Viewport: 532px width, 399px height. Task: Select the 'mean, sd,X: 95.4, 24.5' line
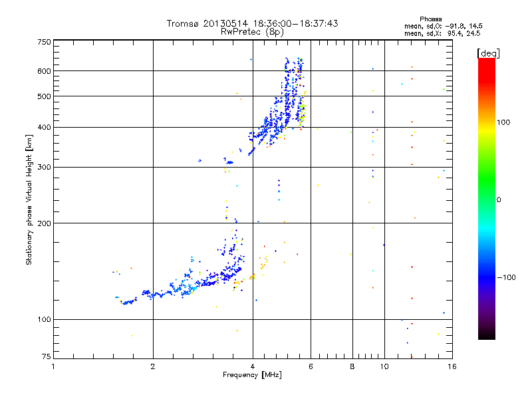pyautogui.click(x=442, y=33)
